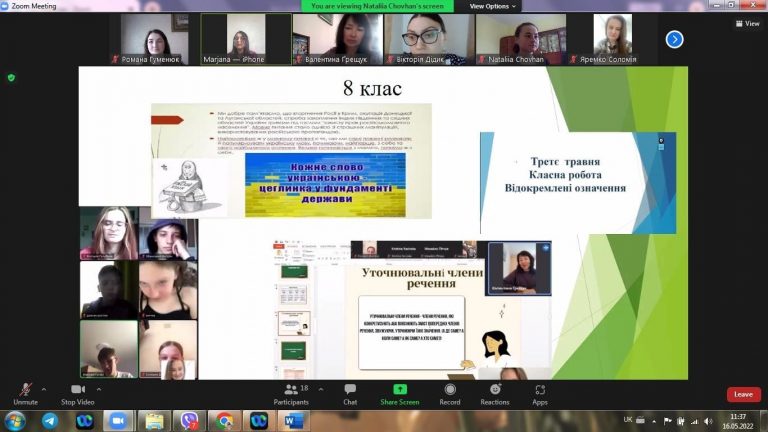The image size is (768, 432).
Task: Expand video options arrow beside Stop Video
Action: coord(99,389)
